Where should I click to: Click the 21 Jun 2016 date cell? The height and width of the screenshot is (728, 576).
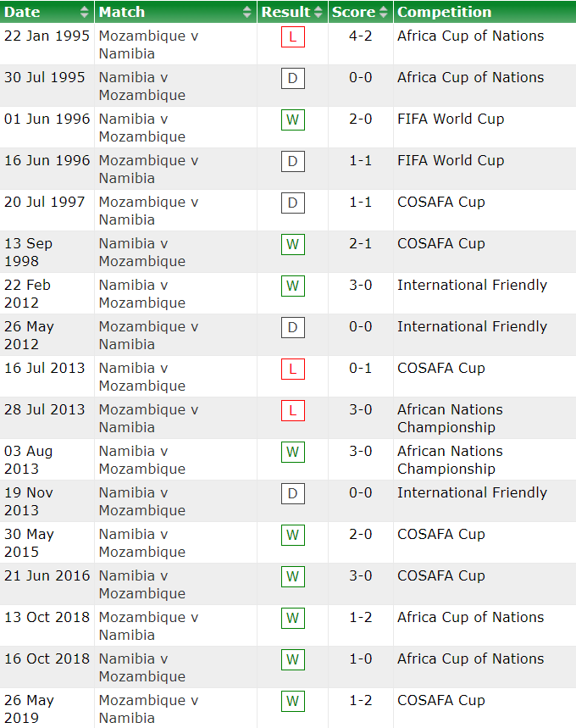coord(47,575)
